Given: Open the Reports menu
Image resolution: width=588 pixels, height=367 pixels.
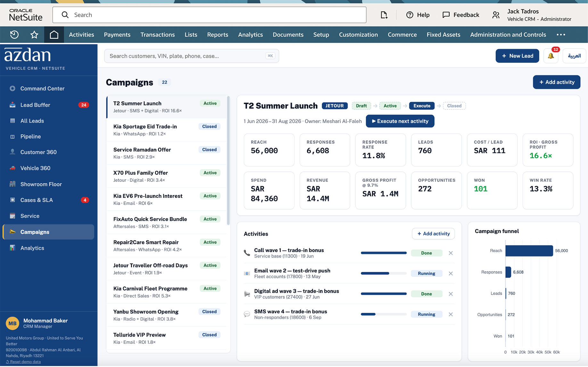Looking at the screenshot, I should (217, 35).
